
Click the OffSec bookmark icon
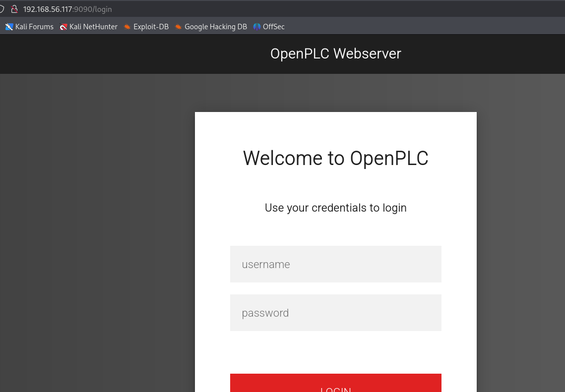tap(257, 27)
